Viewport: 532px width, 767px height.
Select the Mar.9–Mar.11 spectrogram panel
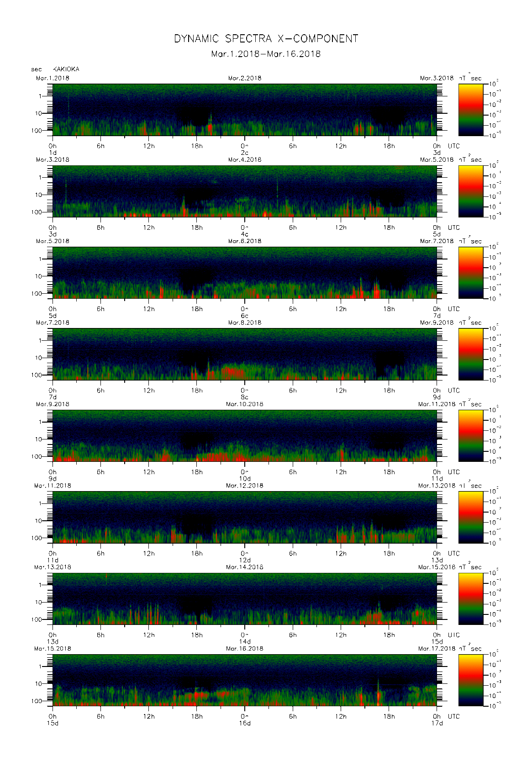245,436
